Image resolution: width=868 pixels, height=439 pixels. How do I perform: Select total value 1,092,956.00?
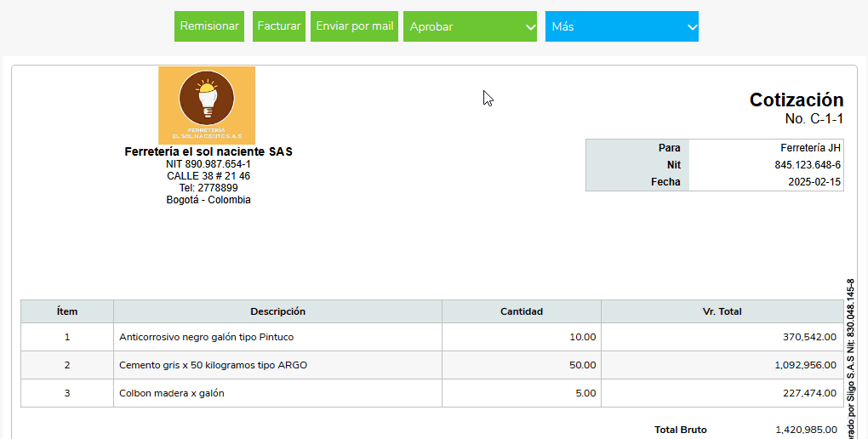coord(805,365)
